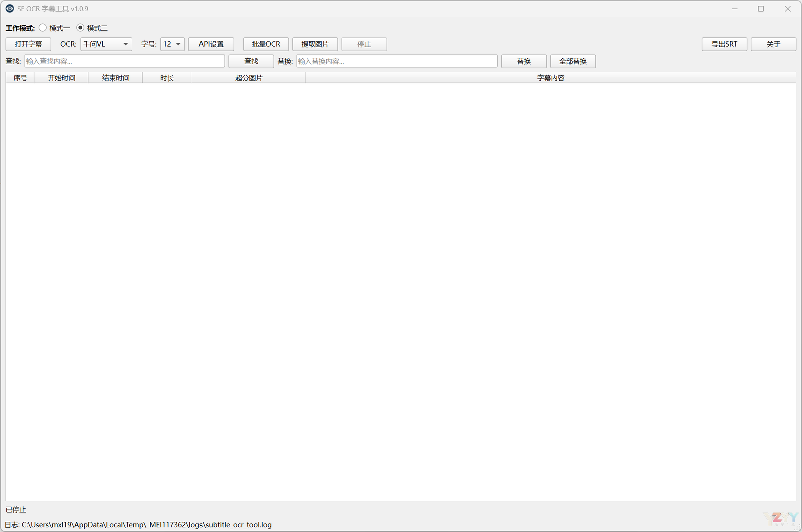Open the 关于 about button

pyautogui.click(x=773, y=44)
